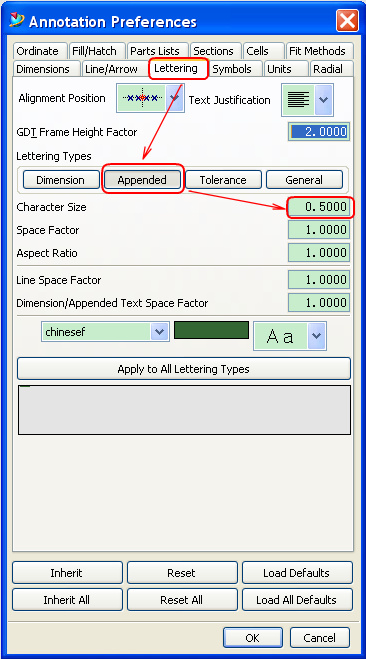Click the Cancel button
366x659 pixels.
click(x=320, y=638)
